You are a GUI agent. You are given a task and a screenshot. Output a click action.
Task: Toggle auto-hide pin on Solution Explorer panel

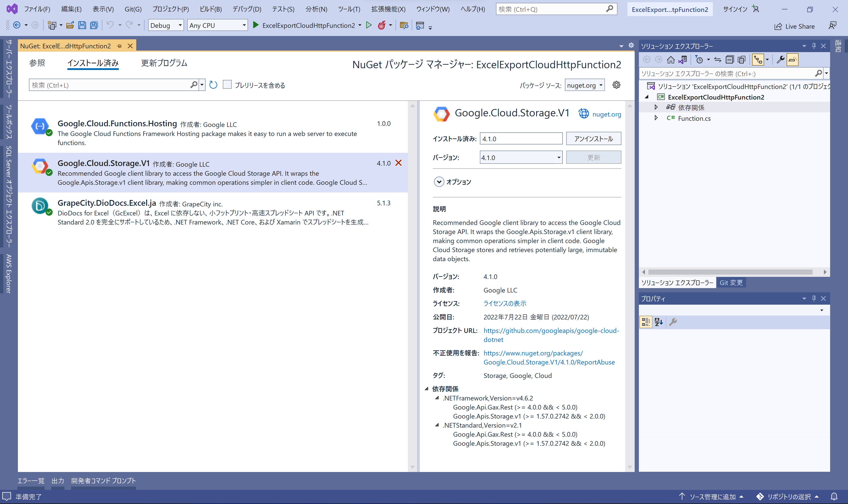(x=814, y=46)
